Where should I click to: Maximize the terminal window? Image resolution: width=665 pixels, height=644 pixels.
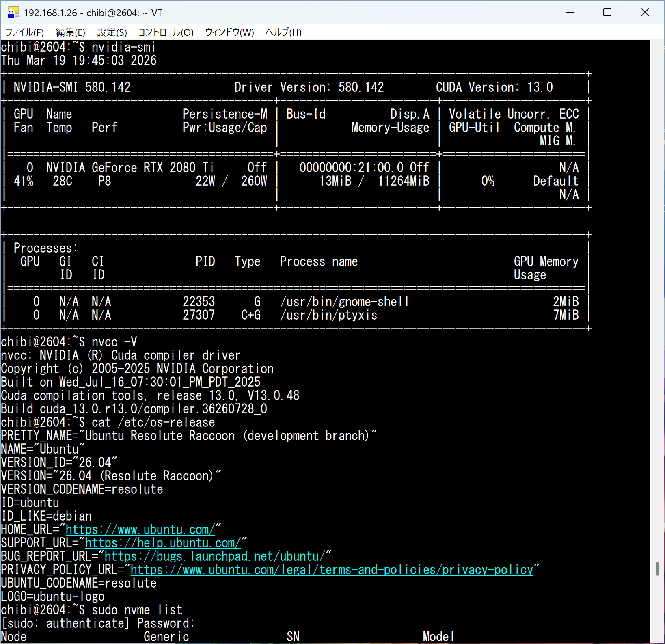point(607,13)
